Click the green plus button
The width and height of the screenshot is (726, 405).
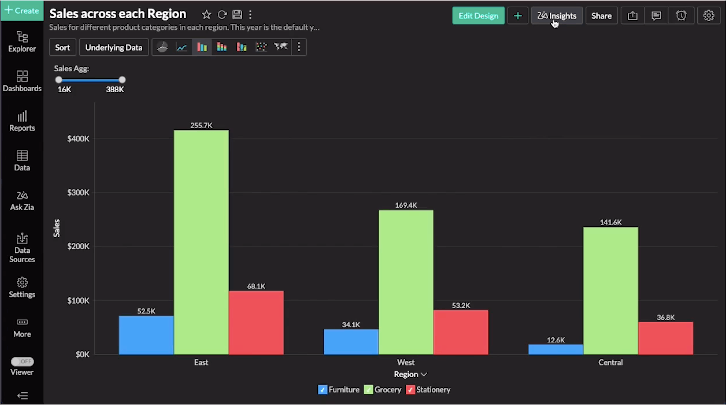tap(518, 16)
